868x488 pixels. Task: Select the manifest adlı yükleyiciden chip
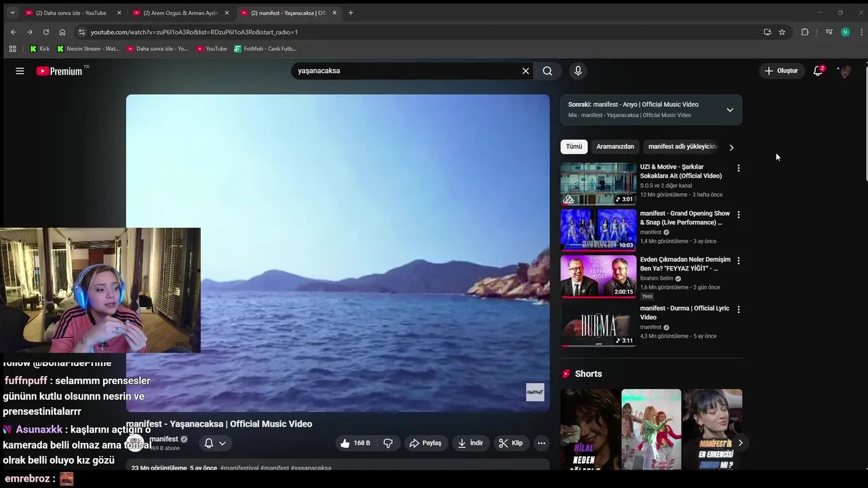coord(682,146)
